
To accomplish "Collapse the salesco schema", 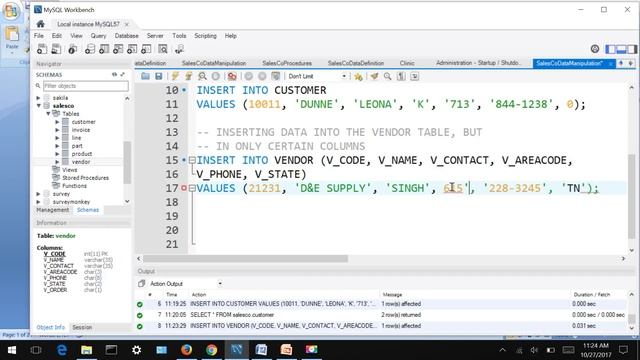I will point(38,106).
